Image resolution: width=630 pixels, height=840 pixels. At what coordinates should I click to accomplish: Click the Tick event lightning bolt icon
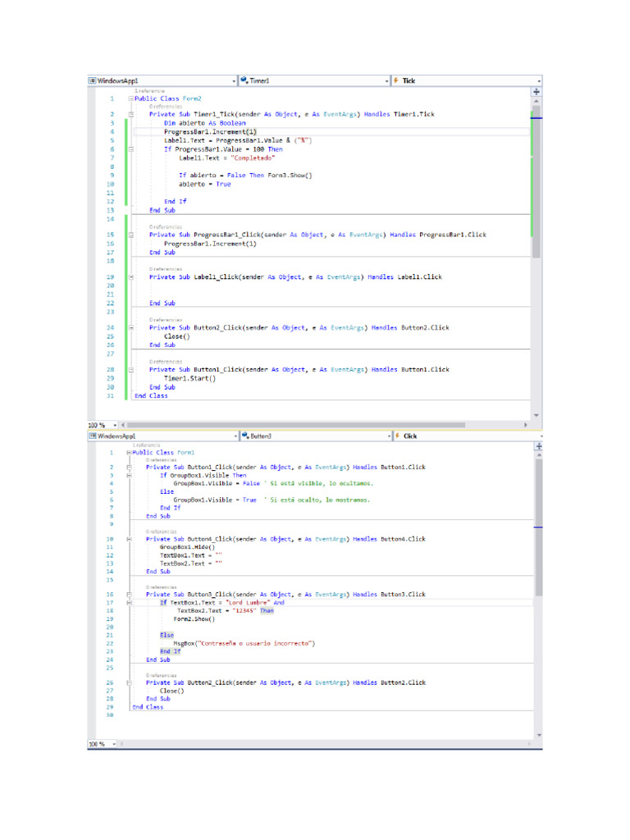pyautogui.click(x=396, y=81)
